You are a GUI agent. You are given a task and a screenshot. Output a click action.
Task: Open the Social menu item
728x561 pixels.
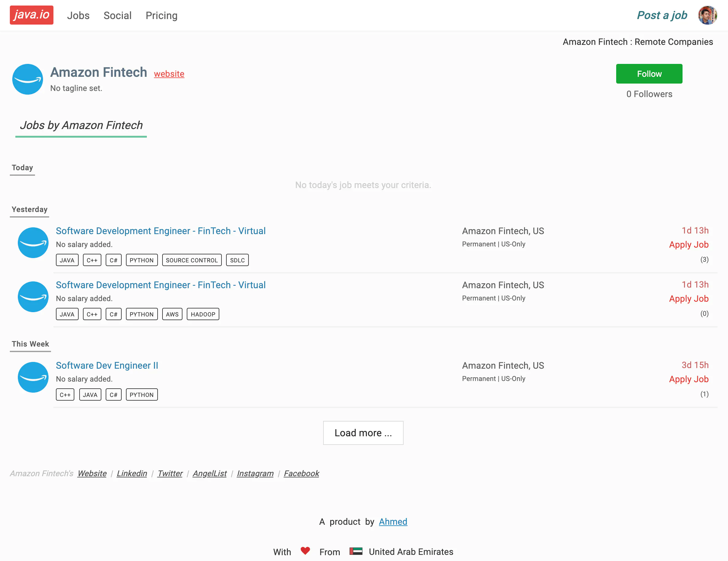117,15
